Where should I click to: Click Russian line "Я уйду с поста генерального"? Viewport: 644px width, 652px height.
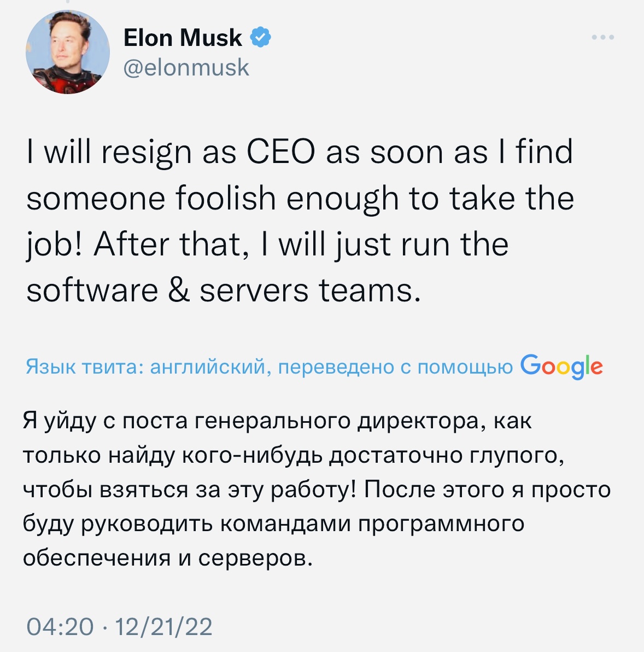tap(277, 421)
